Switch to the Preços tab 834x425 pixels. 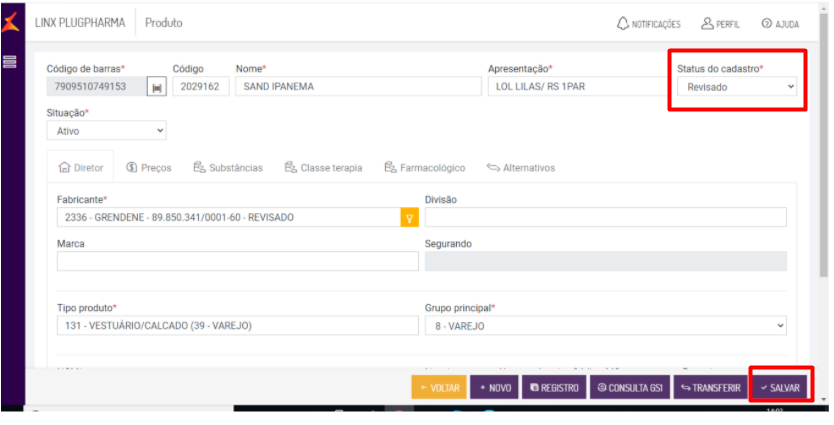click(148, 168)
